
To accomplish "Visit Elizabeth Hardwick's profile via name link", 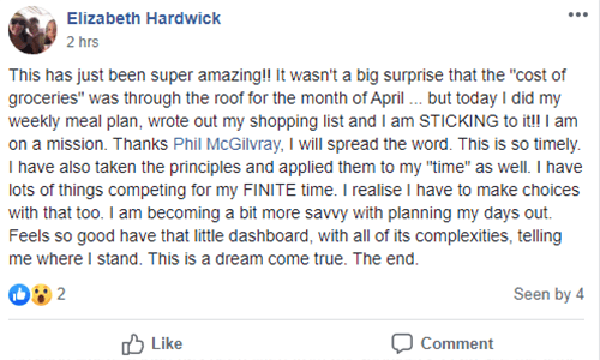I will click(x=143, y=18).
